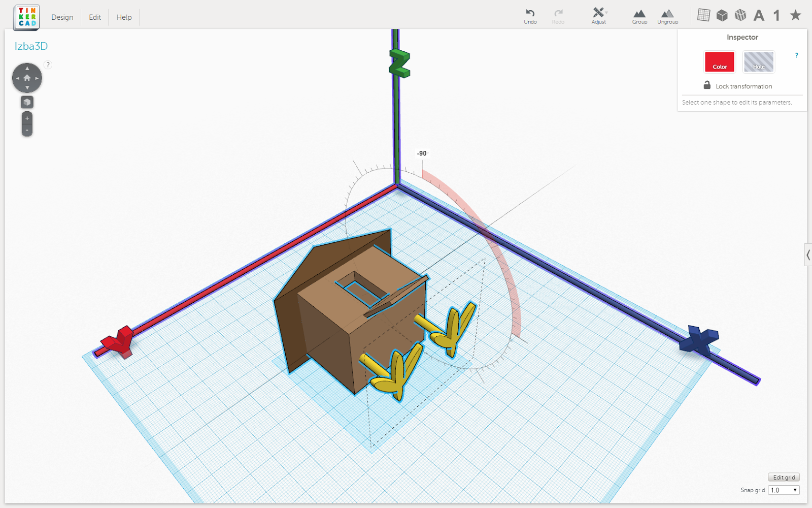Click the Redo arrow
The height and width of the screenshot is (508, 812).
(x=558, y=16)
